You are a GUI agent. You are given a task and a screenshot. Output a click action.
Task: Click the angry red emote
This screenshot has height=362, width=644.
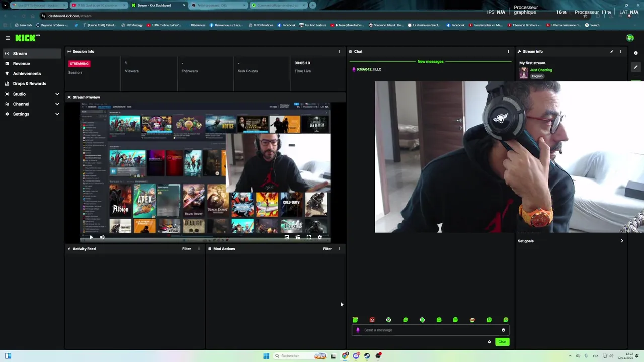point(372,320)
